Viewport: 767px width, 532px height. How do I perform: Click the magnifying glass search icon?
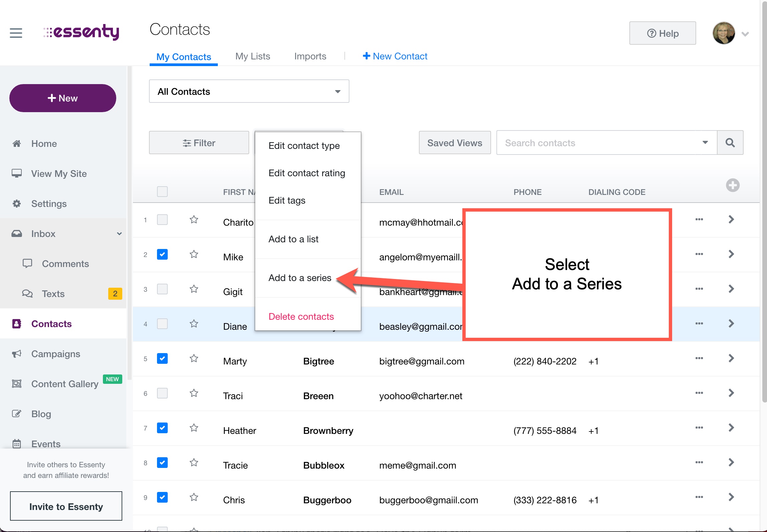click(x=730, y=143)
